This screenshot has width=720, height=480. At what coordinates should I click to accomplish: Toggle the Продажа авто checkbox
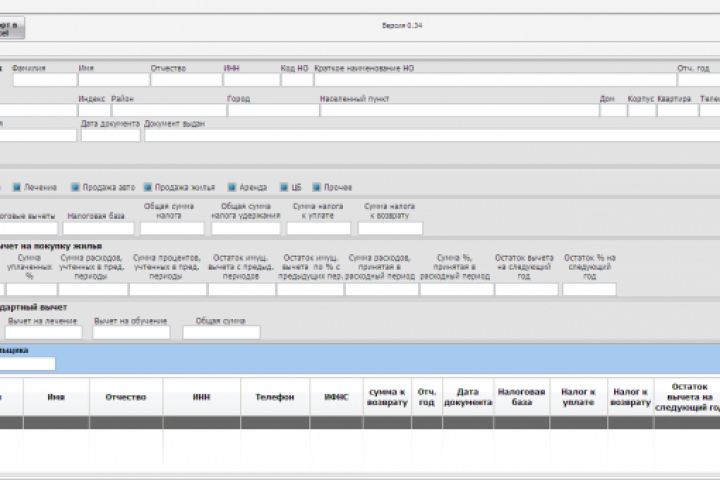pos(75,187)
